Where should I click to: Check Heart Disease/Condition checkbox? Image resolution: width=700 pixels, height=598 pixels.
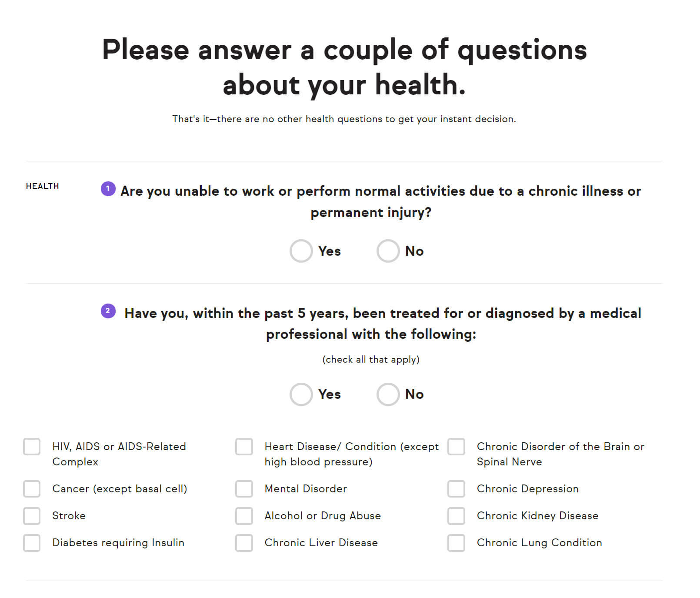point(244,447)
